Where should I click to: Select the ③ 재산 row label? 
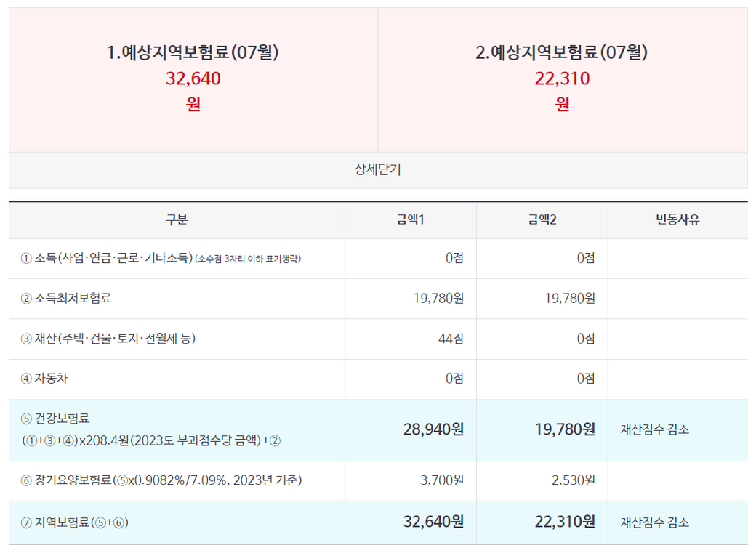(108, 339)
